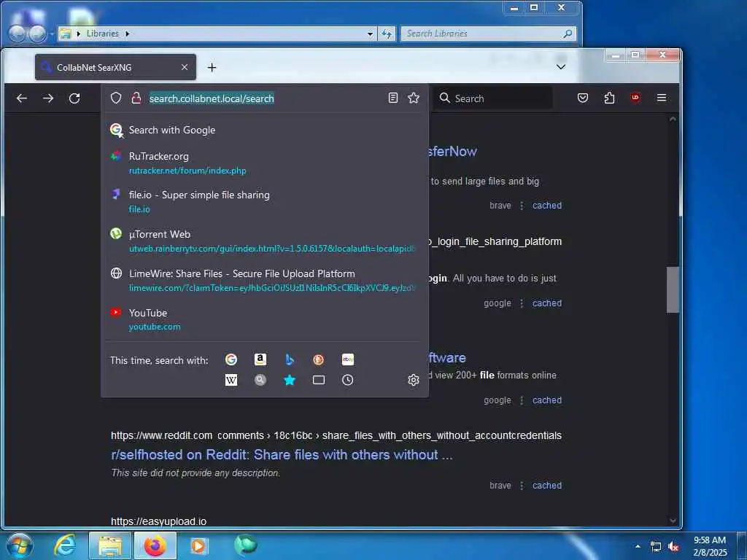Viewport: 747px width, 560px height.
Task: Open options dots for login_file_sharing_platform result
Action: (x=522, y=303)
